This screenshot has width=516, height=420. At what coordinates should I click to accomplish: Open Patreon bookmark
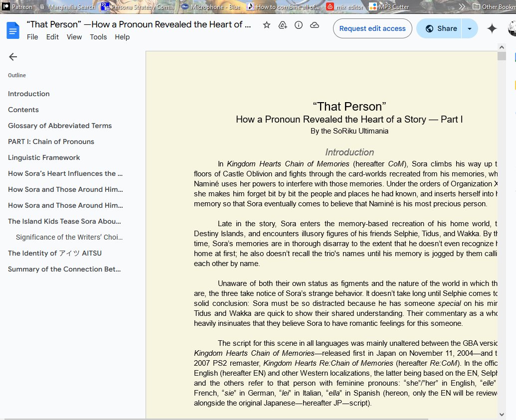coord(17,6)
